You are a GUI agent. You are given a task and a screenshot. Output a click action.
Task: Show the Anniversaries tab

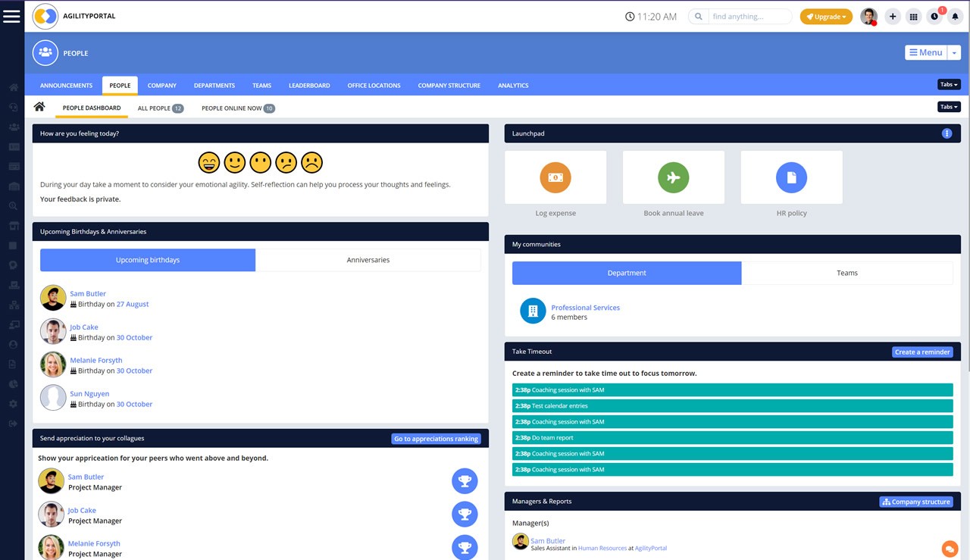(368, 260)
